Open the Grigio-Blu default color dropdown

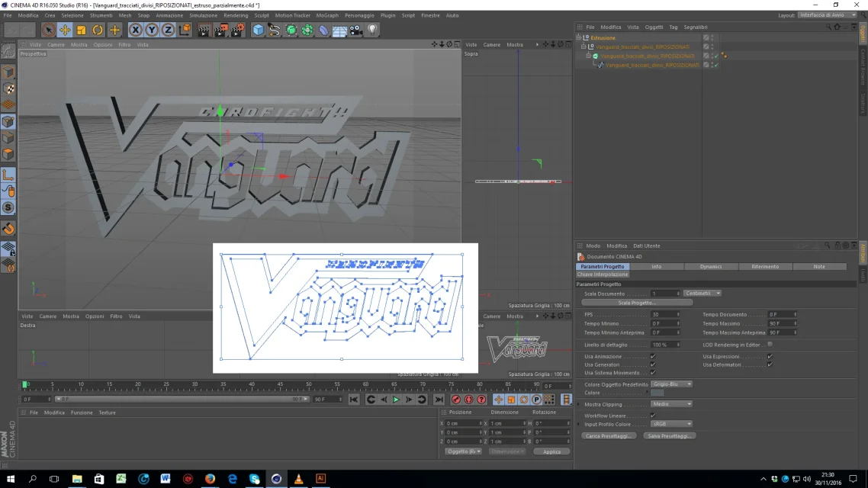[x=671, y=384]
